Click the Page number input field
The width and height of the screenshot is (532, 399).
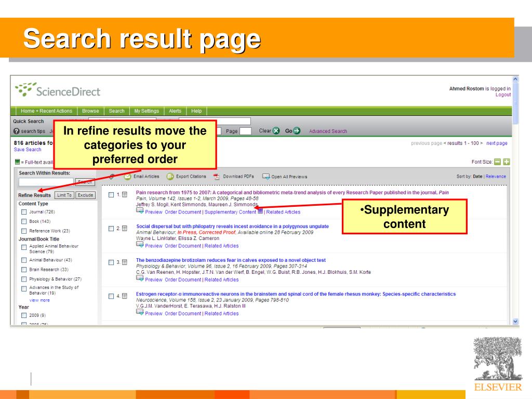pos(245,131)
